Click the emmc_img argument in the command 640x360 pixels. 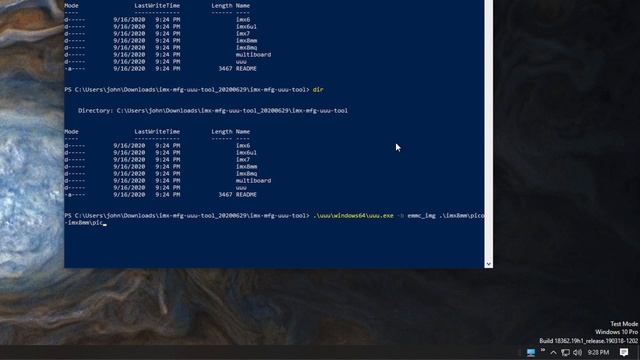point(421,216)
